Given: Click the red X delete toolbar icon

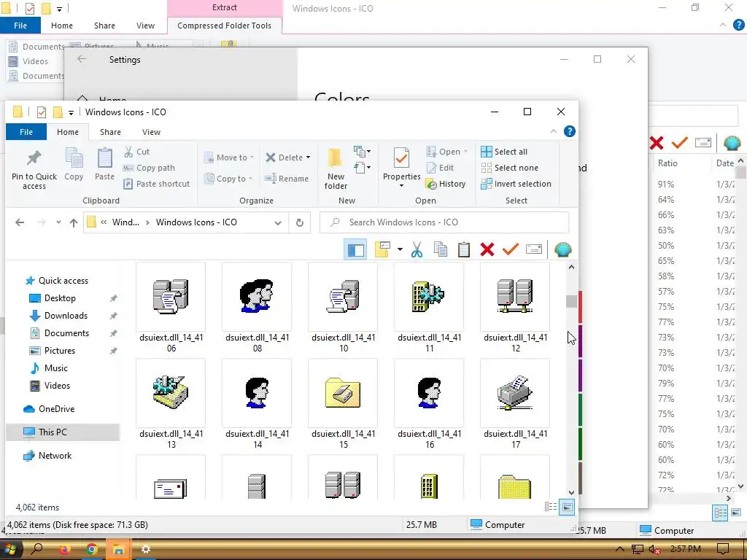Looking at the screenshot, I should [x=487, y=249].
